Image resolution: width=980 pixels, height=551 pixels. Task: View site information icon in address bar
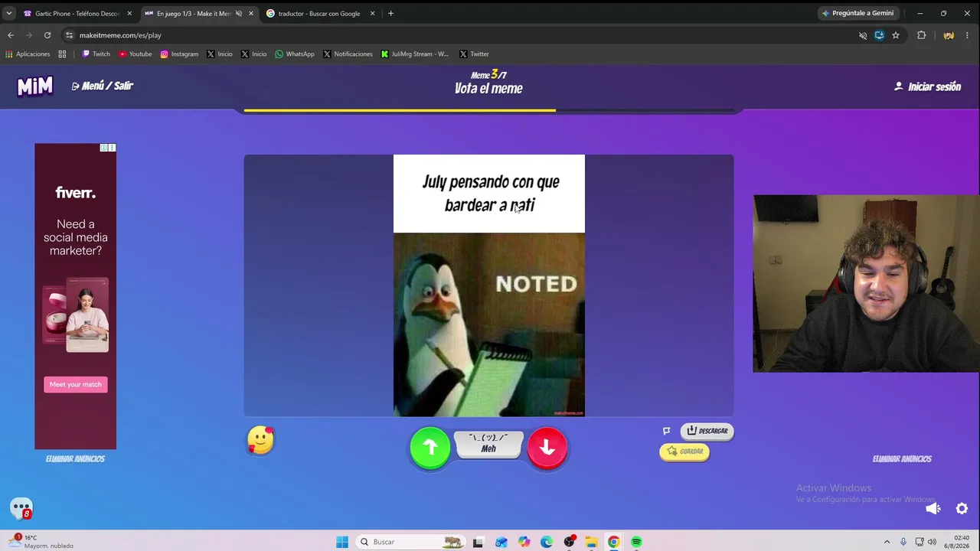(x=69, y=35)
